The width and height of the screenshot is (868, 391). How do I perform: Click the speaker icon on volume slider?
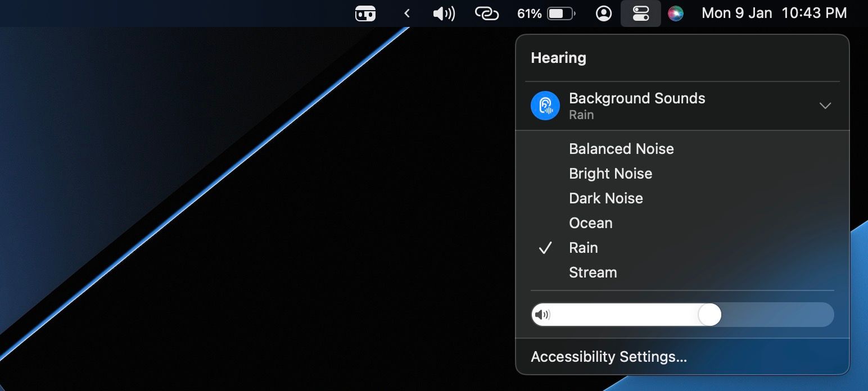click(x=542, y=315)
